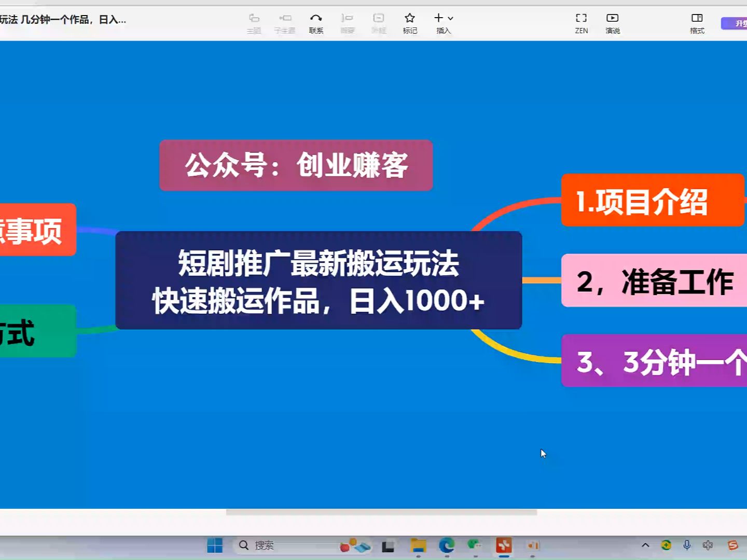Click the Summary (概要) toolbar icon

tap(348, 24)
